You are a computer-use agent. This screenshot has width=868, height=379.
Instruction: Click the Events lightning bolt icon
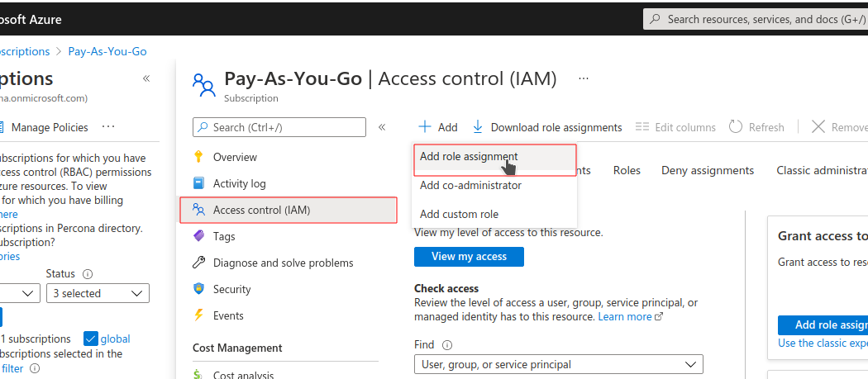pyautogui.click(x=198, y=315)
